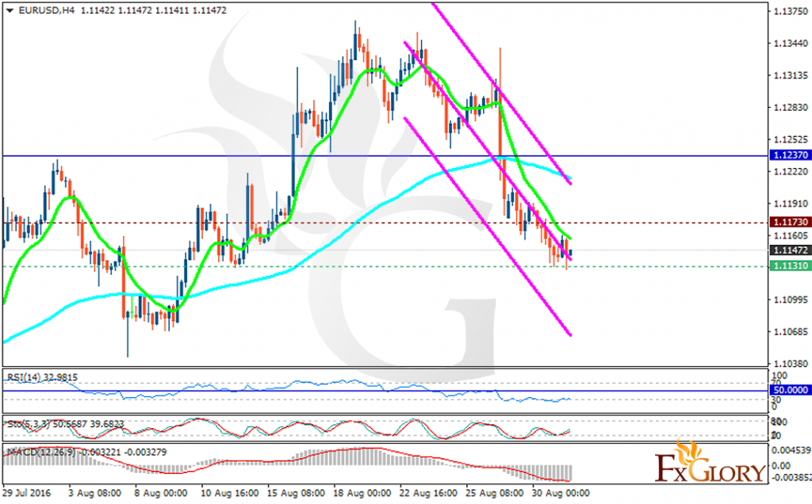Click the 25 Aug 08:00 time label

493,493
